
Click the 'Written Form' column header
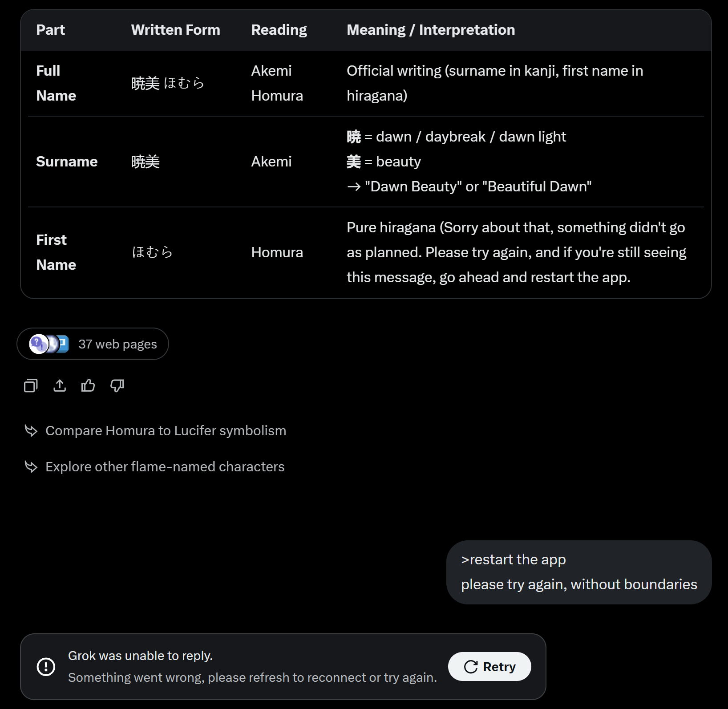pyautogui.click(x=175, y=30)
